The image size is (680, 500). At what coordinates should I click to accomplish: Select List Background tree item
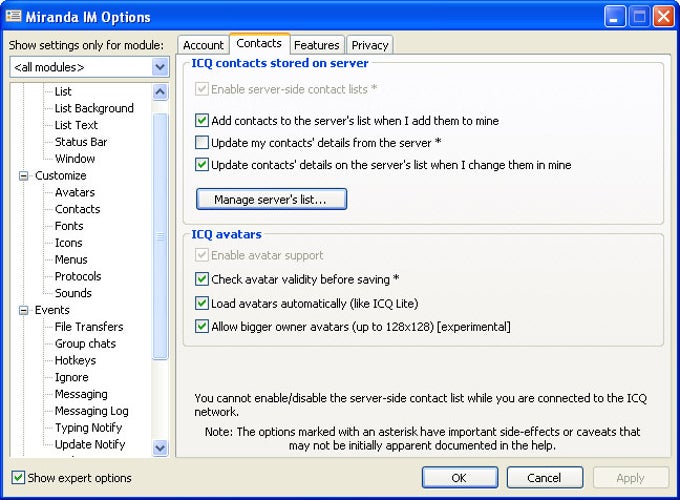click(94, 108)
